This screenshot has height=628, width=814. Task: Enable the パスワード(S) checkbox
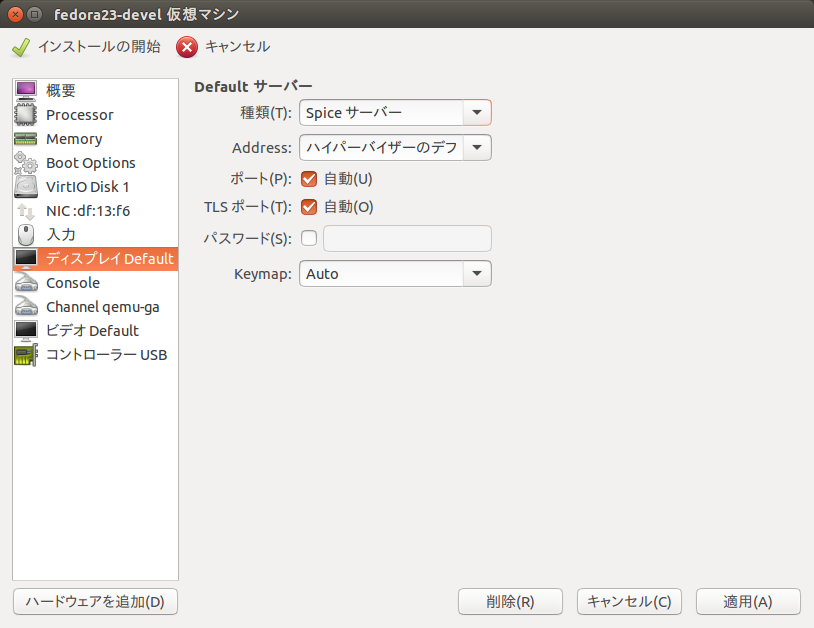pos(309,238)
